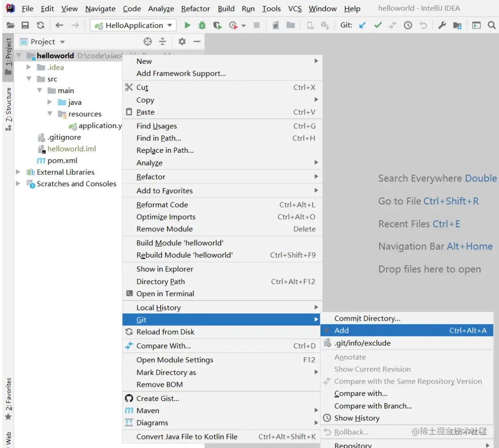
Task: Select Show in Explorer context entry
Action: coord(222,269)
